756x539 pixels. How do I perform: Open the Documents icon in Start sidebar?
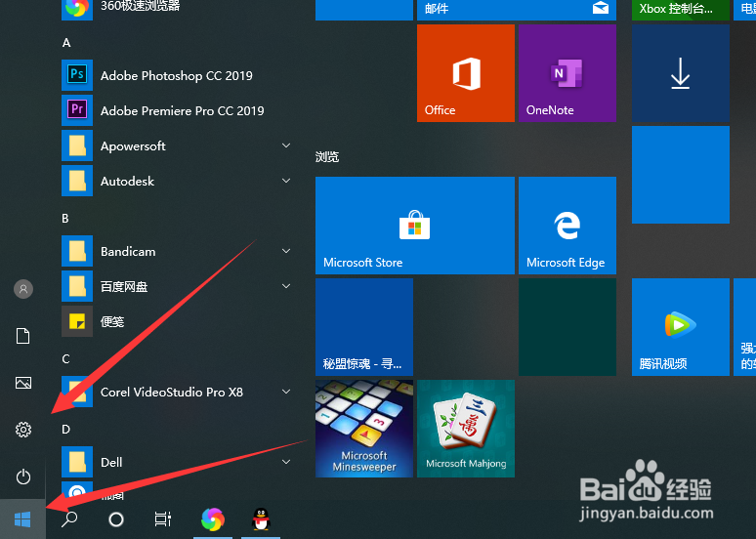23,336
